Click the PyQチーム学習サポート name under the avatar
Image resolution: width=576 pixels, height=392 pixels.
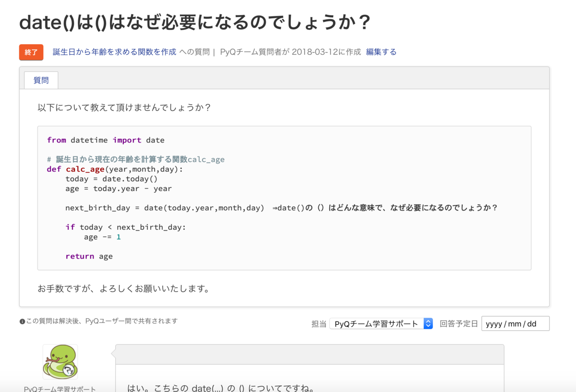[x=60, y=389]
